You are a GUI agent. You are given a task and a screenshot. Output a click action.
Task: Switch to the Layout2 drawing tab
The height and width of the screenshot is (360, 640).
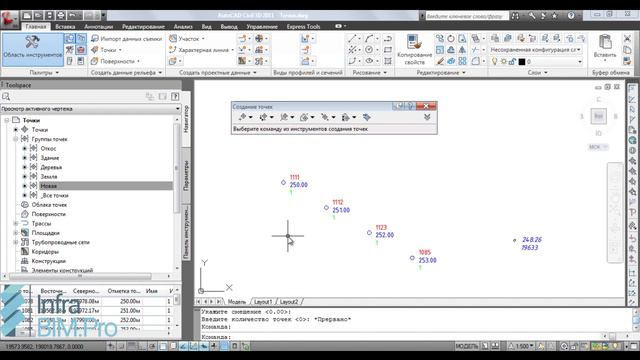tap(289, 302)
